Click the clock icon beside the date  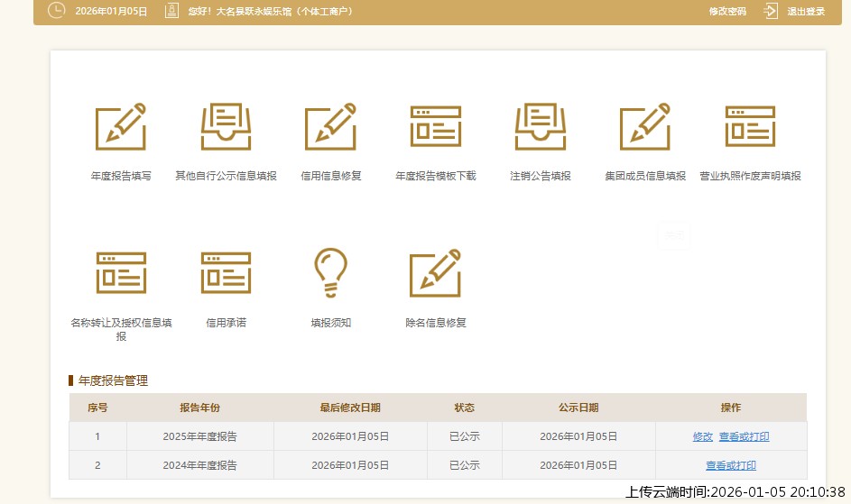(x=57, y=10)
